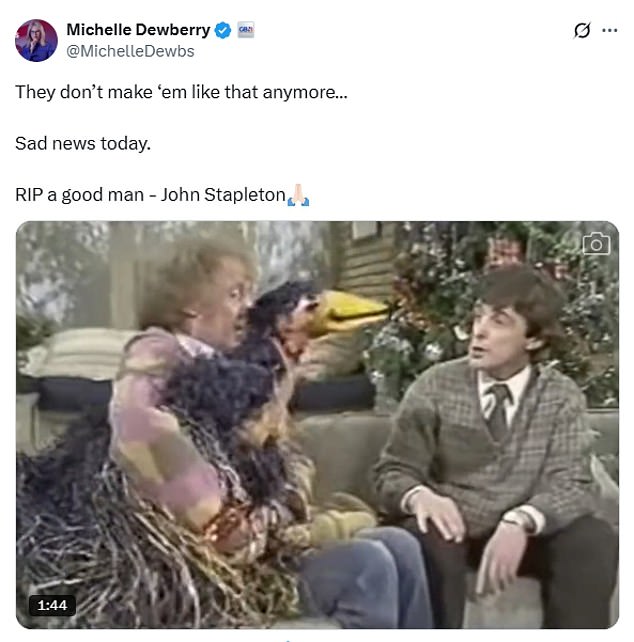
Task: Open Michelle Dewberry's profile avatar
Action: [36, 41]
